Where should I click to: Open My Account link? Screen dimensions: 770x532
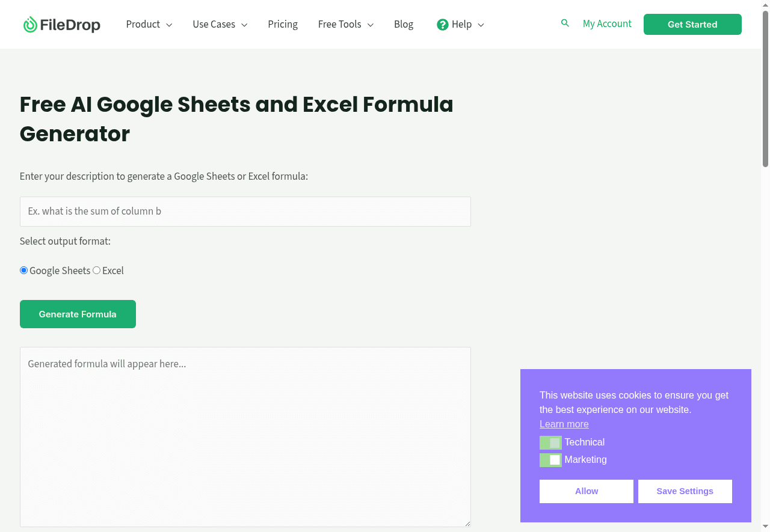coord(607,24)
